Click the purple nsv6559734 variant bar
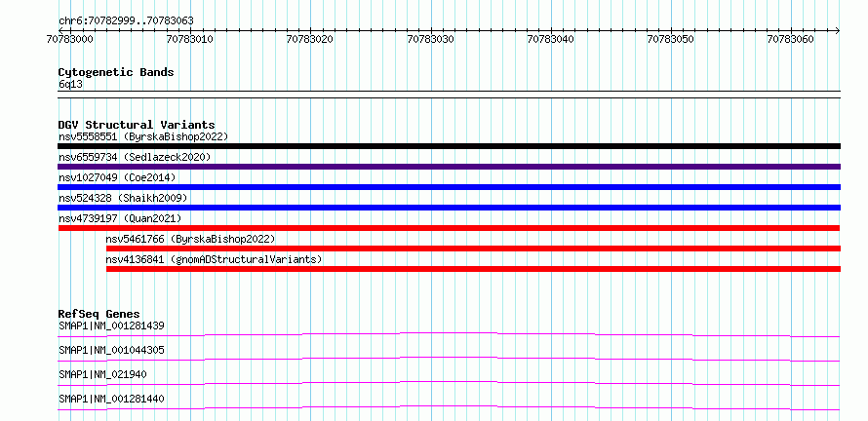The width and height of the screenshot is (868, 421). (449, 167)
